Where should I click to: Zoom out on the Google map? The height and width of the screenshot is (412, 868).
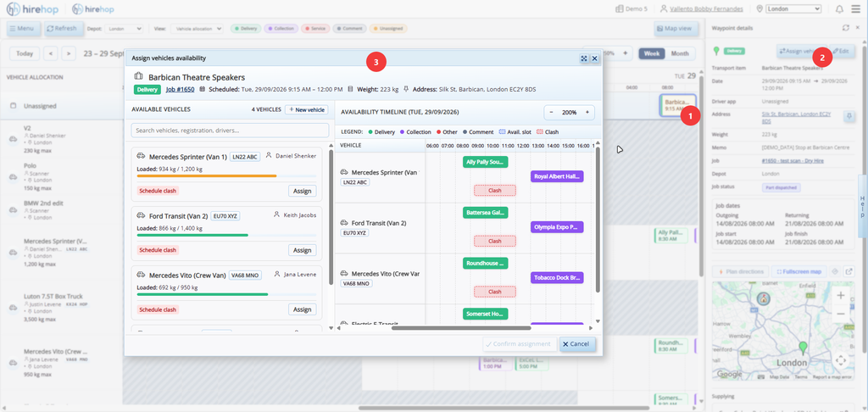840,314
